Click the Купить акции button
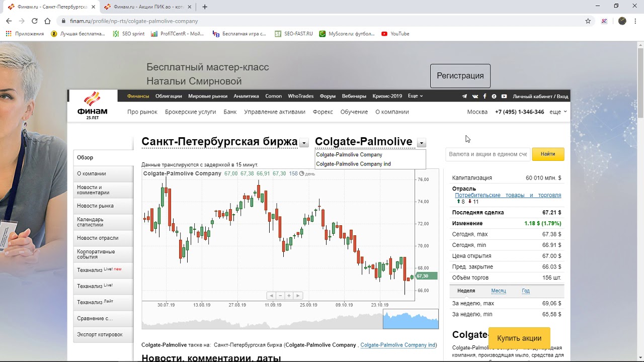The width and height of the screenshot is (644, 362). (x=519, y=338)
